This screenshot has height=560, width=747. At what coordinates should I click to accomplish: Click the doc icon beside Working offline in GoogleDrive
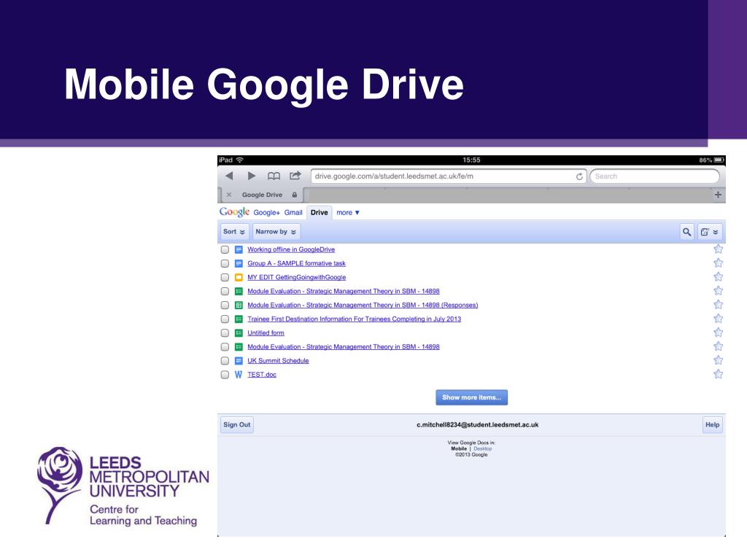[239, 249]
